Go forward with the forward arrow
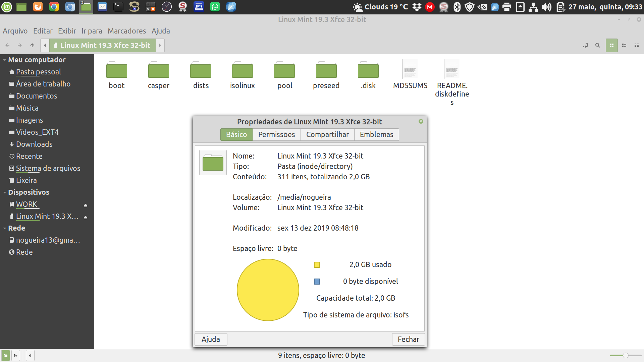The image size is (644, 362). [x=20, y=45]
